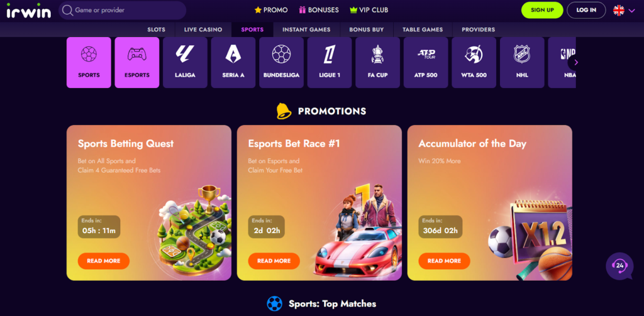Expand the language selector with UK flag
The image size is (644, 316).
pos(624,10)
